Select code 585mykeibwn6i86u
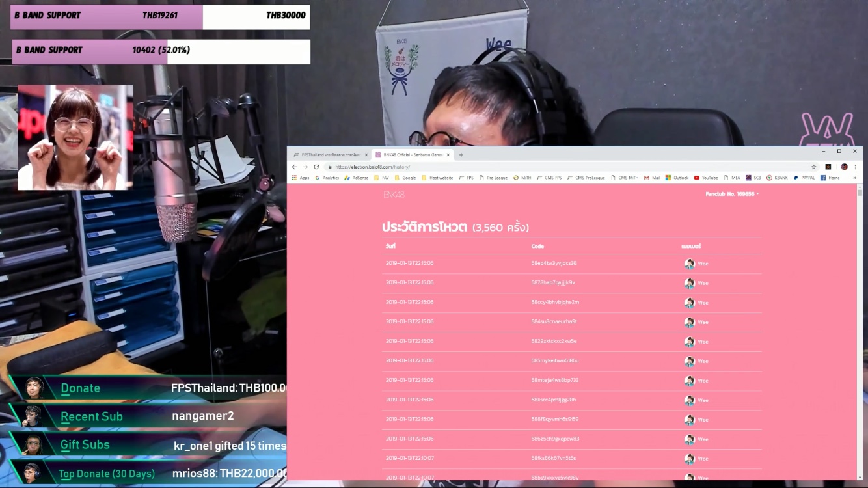 click(x=555, y=360)
